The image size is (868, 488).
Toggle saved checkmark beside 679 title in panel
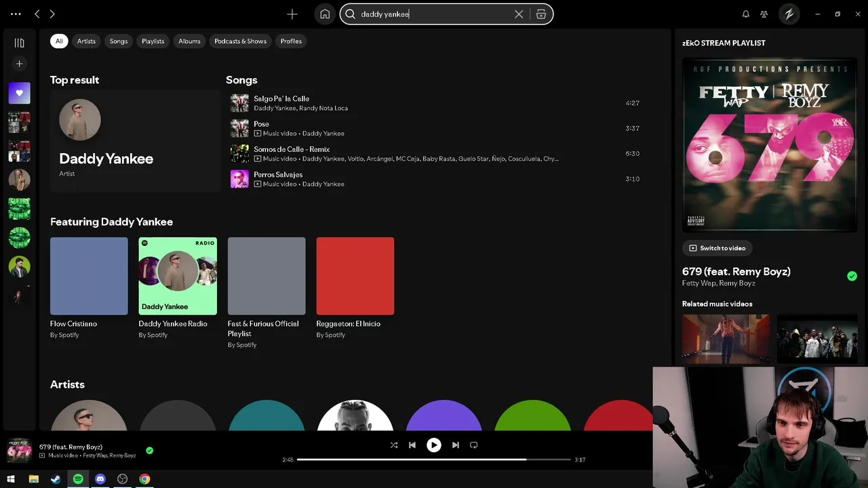point(852,276)
